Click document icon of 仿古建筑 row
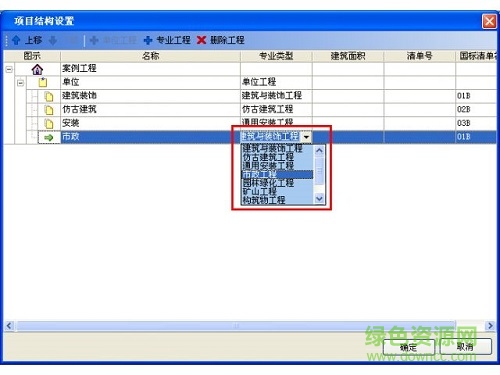The height and width of the screenshot is (375, 500). (49, 110)
